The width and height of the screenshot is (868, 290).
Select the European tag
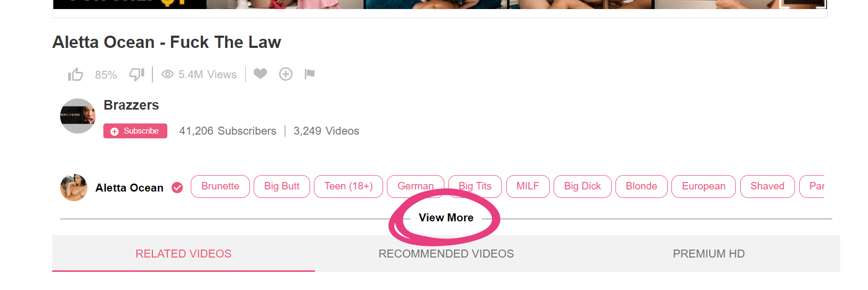coord(703,186)
